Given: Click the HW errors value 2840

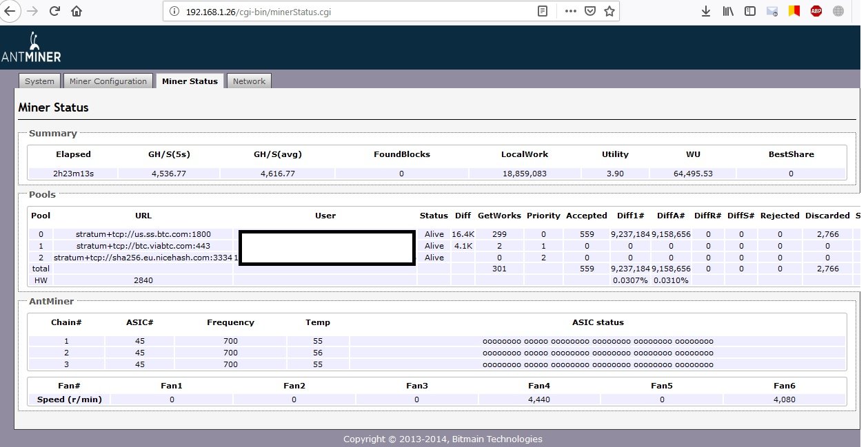Looking at the screenshot, I should tap(143, 280).
